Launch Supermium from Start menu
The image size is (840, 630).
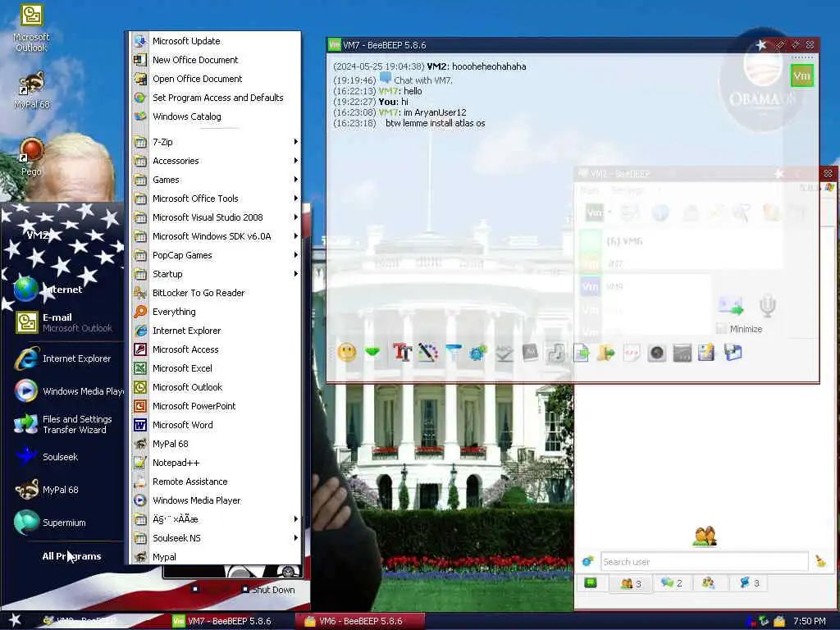63,523
